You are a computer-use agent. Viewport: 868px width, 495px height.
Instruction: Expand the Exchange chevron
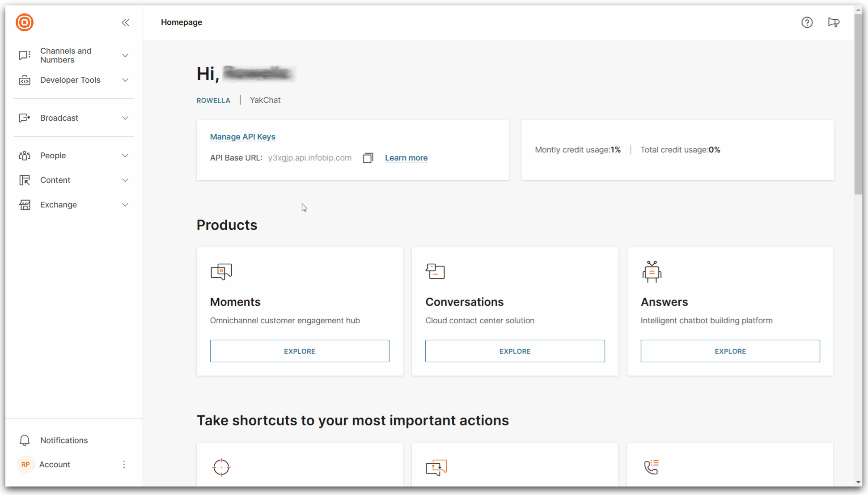click(125, 205)
